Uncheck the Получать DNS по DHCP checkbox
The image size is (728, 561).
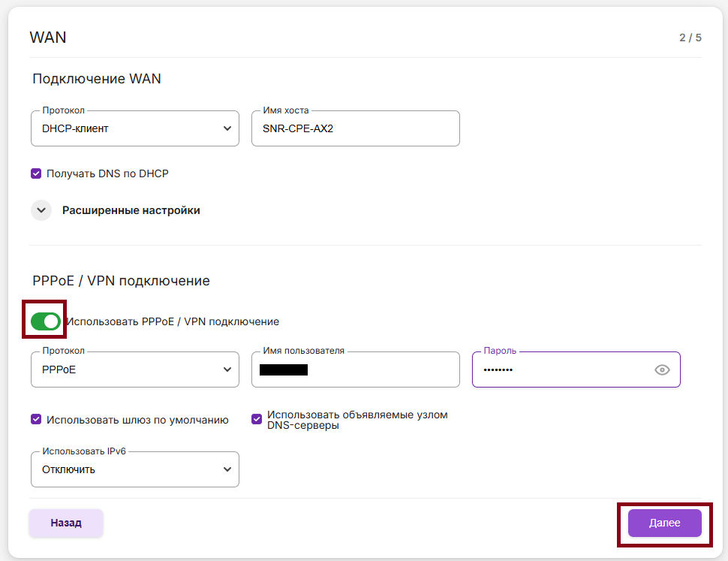coord(36,173)
